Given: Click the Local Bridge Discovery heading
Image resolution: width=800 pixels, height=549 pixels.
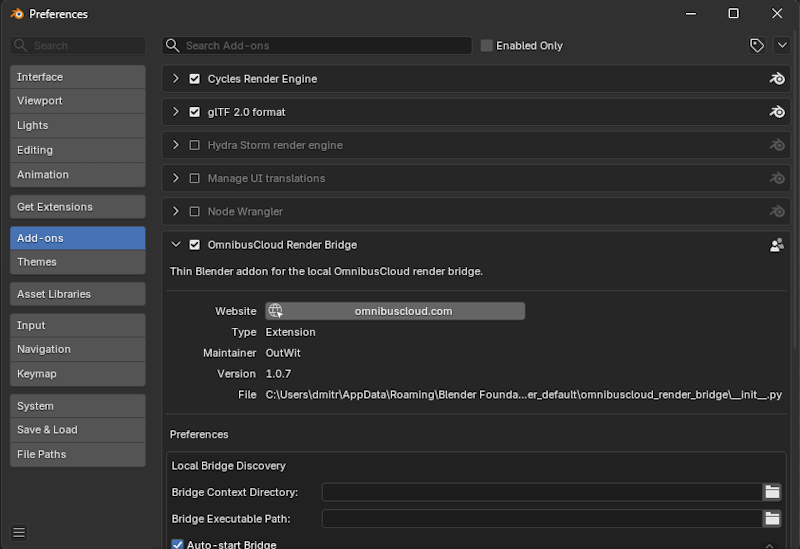Looking at the screenshot, I should pyautogui.click(x=229, y=466).
